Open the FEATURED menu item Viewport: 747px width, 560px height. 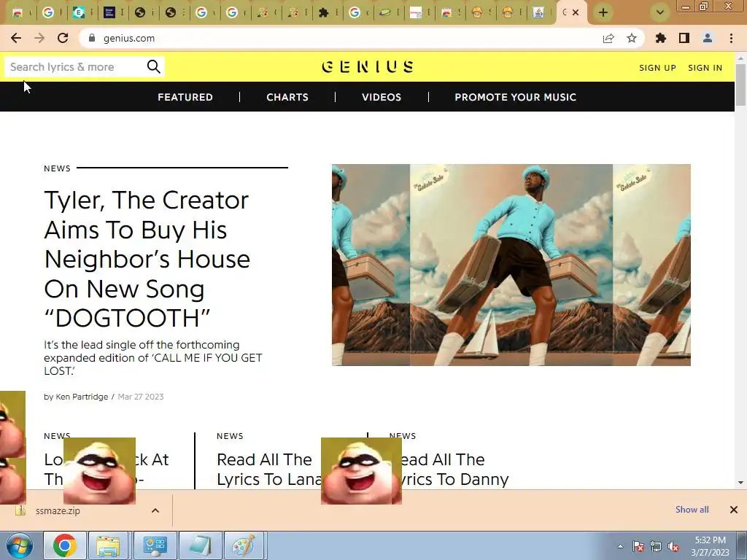pos(185,97)
